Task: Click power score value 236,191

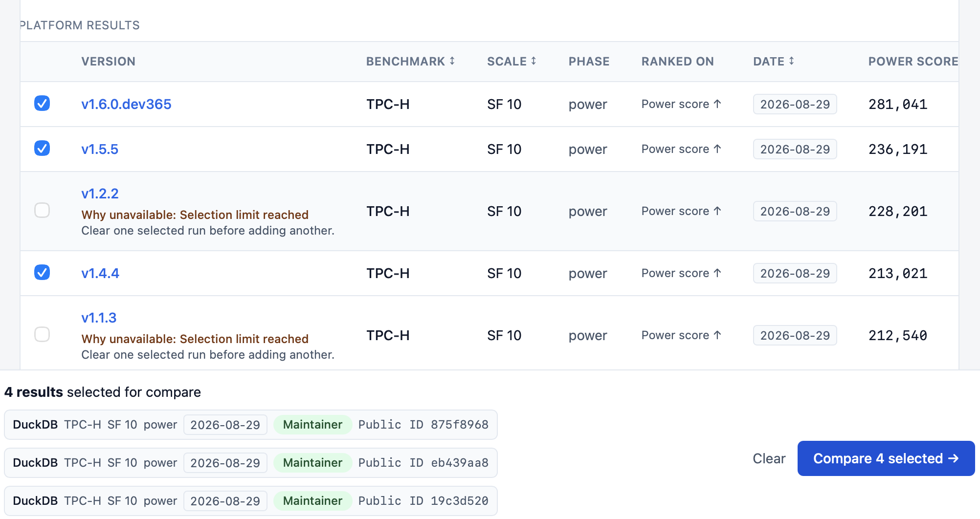Action: point(898,149)
